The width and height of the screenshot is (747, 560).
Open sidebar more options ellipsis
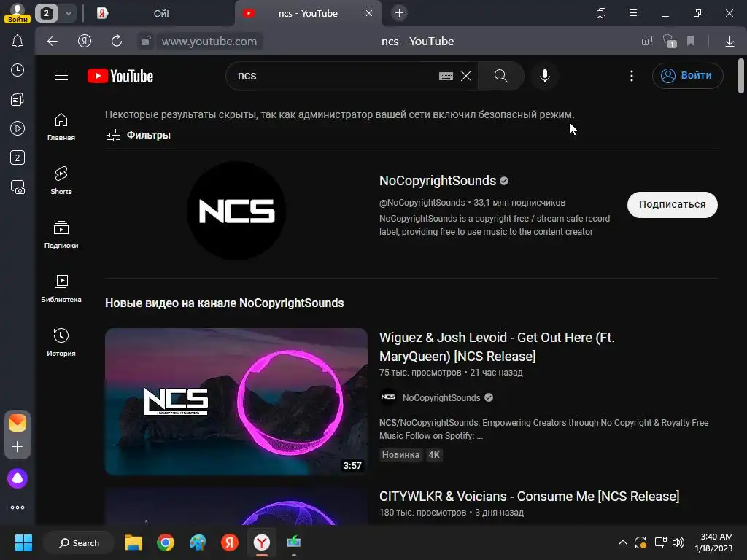click(x=18, y=507)
